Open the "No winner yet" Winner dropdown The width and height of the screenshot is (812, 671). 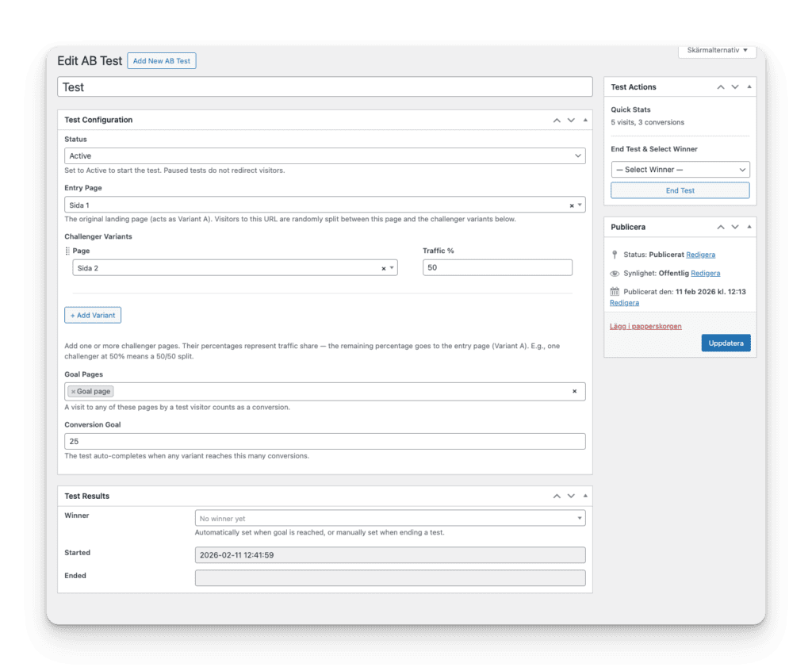coord(390,517)
